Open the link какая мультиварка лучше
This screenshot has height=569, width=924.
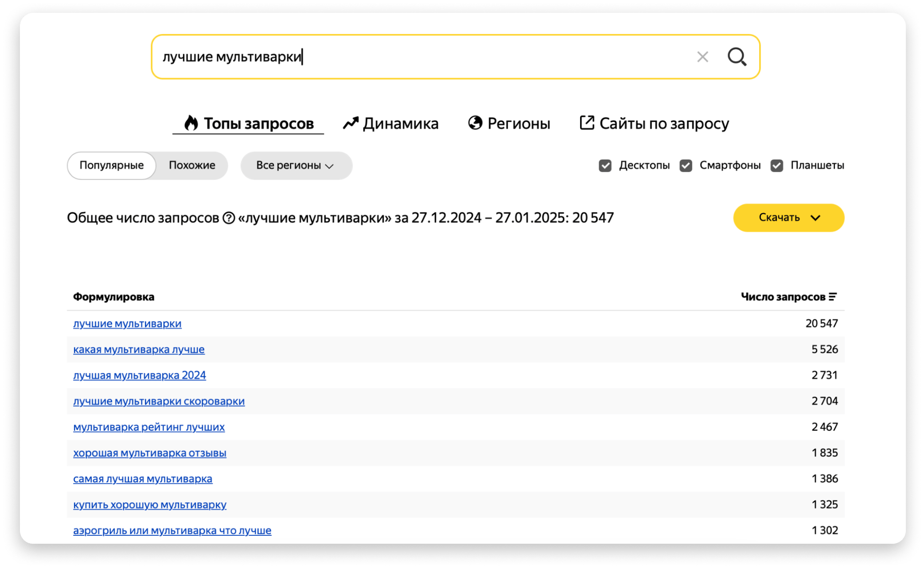[x=139, y=350]
